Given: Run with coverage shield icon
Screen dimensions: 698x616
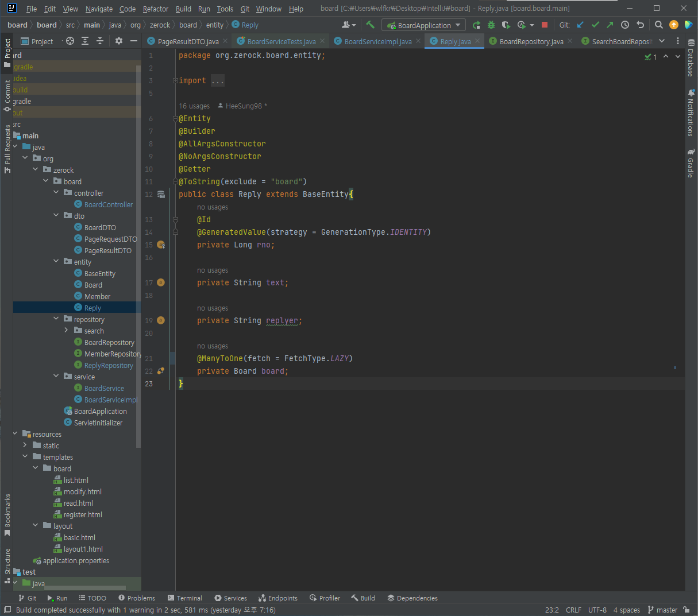Looking at the screenshot, I should [506, 25].
